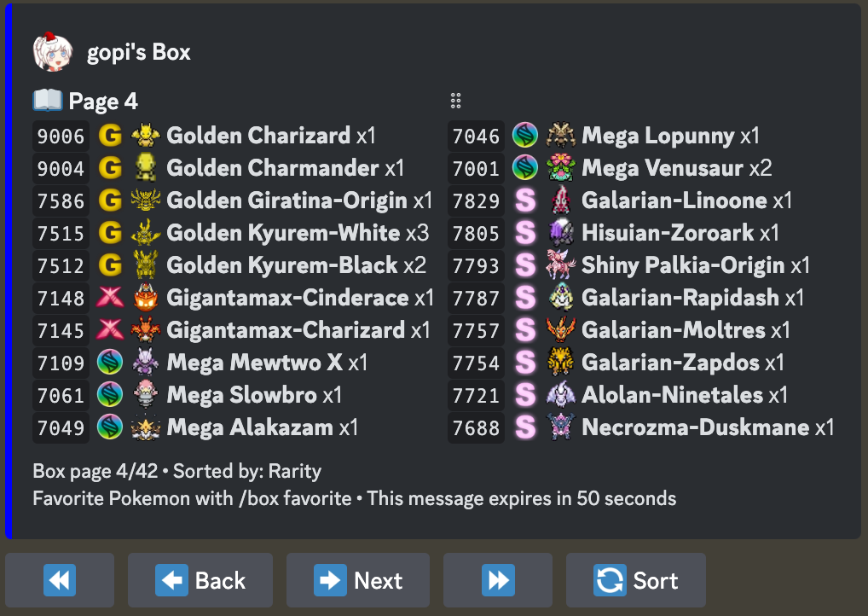The height and width of the screenshot is (616, 868).
Task: Click the Necrozma-Duskmane sprite icon
Action: pyautogui.click(x=560, y=427)
